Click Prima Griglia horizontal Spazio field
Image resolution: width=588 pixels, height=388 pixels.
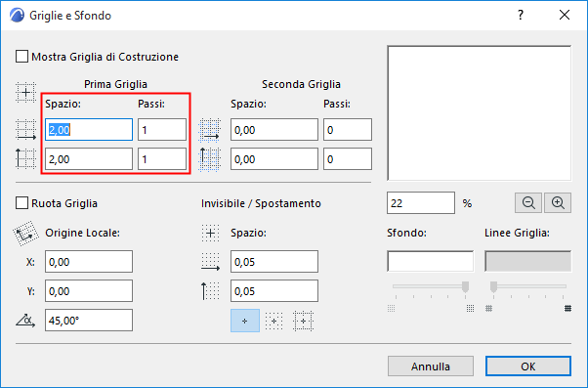(89, 130)
